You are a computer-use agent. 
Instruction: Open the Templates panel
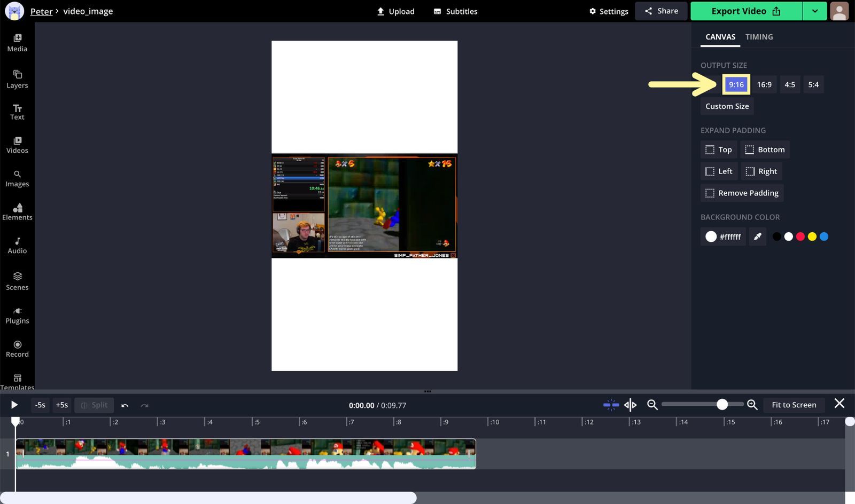[17, 381]
